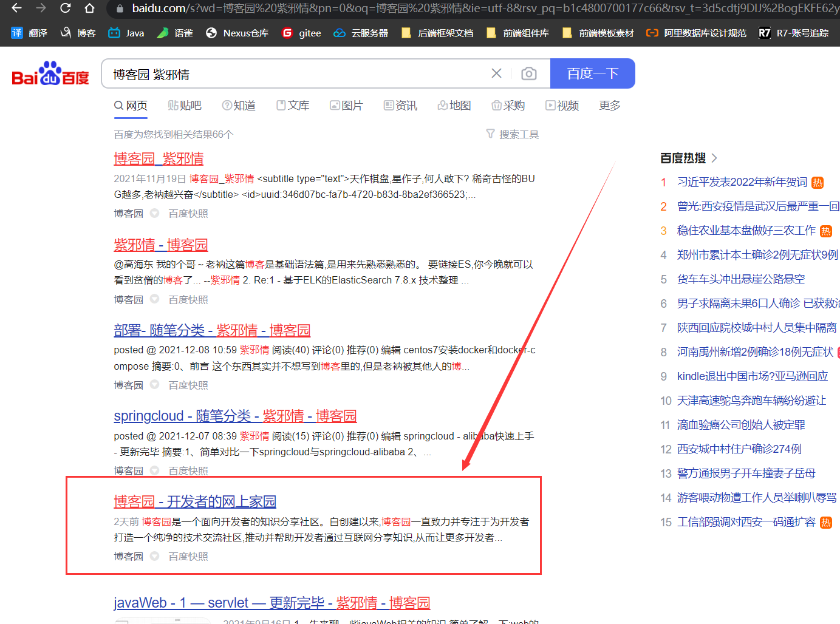The image size is (840, 624).
Task: Click the Baidu logo
Action: (50, 73)
